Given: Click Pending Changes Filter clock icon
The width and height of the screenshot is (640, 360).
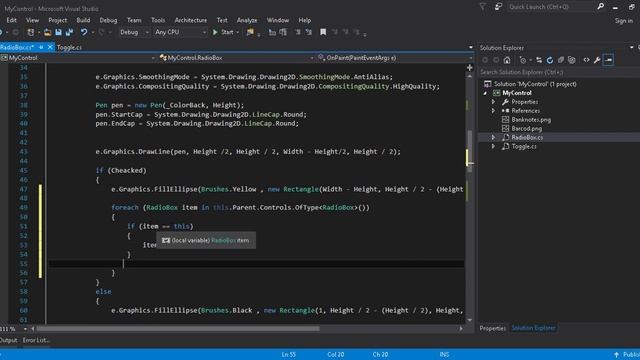Looking at the screenshot, I should pyautogui.click(x=523, y=60).
